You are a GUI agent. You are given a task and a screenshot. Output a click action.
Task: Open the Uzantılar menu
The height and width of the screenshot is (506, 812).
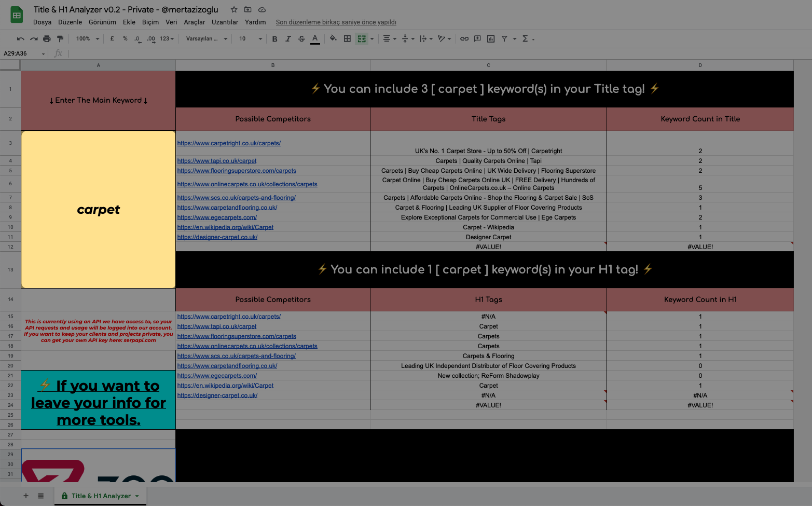(x=225, y=22)
